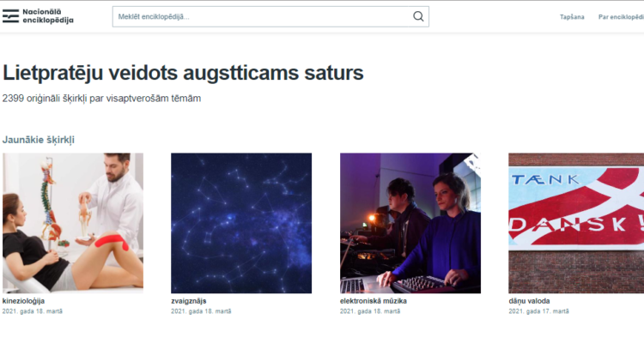
Task: Open the Par enciklopēdiju menu item
Action: (x=621, y=17)
